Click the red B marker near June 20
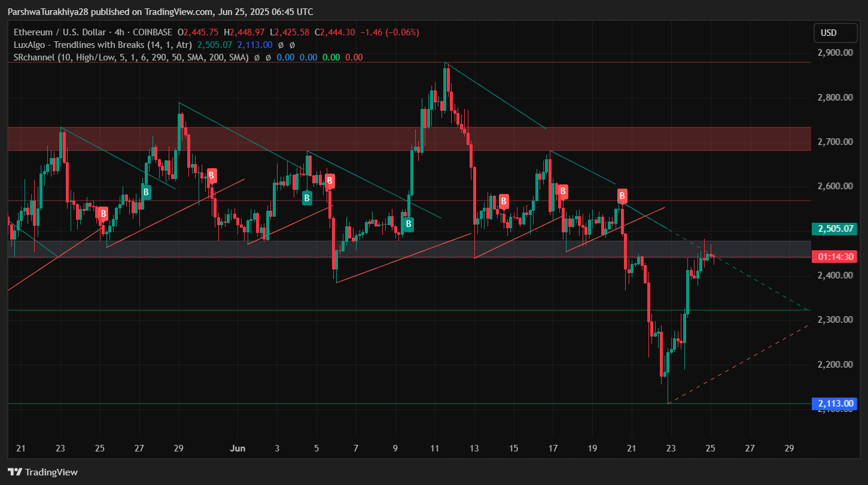Viewport: 868px width, 485px height. [x=622, y=196]
